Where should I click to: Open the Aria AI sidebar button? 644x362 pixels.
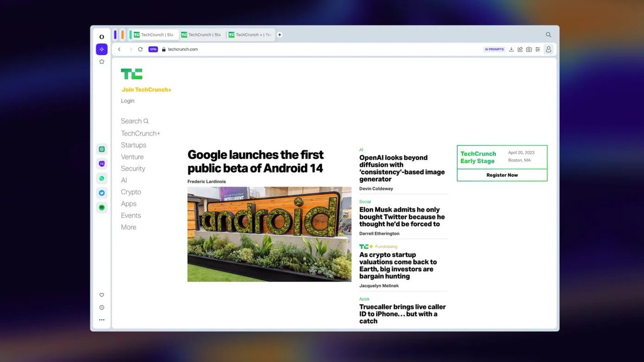click(x=101, y=49)
